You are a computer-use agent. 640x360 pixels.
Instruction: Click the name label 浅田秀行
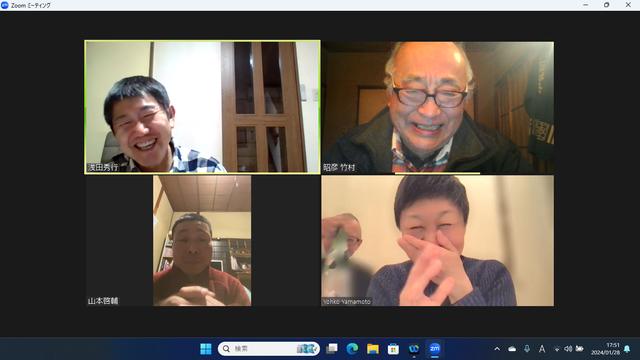click(102, 167)
